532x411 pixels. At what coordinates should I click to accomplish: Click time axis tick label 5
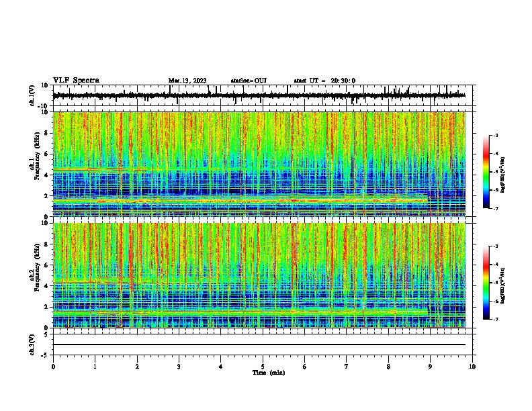tap(263, 367)
